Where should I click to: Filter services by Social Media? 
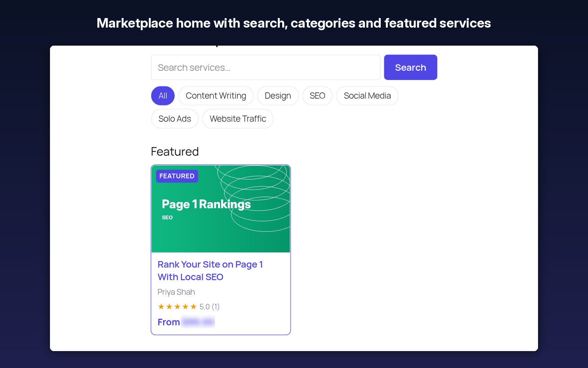[x=367, y=96]
